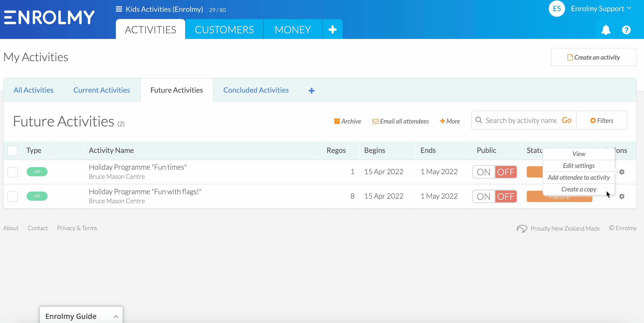Switch to the ACTIVITIES main tab
This screenshot has width=644, height=323.
click(150, 29)
